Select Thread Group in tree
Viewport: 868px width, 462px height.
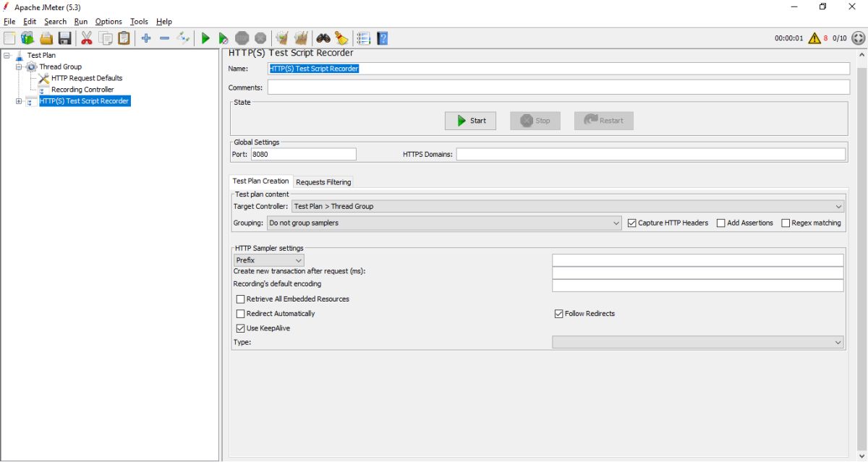61,67
